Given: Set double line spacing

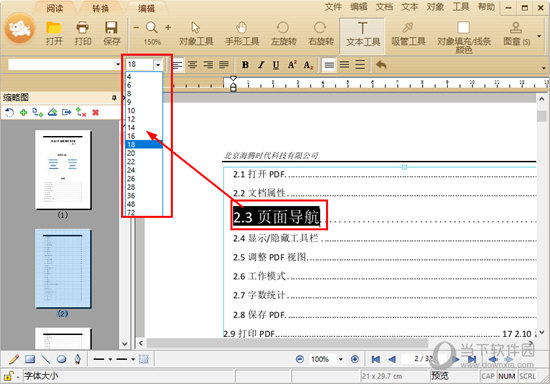Looking at the screenshot, I should pos(360,65).
